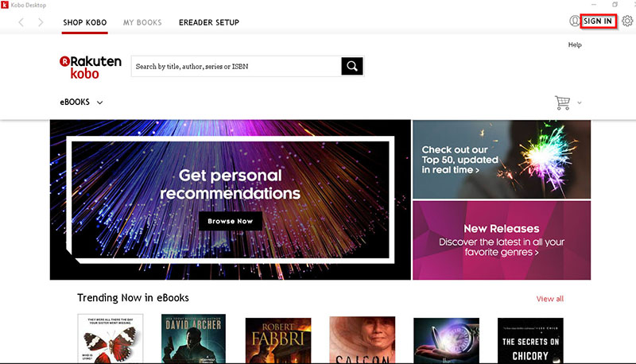Viewport: 636px width, 364px height.
Task: Expand the arrow beside the cart
Action: (x=580, y=103)
